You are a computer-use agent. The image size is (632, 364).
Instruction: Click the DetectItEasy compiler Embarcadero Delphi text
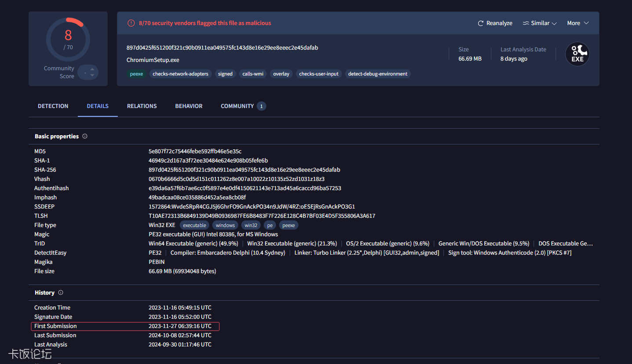coord(228,253)
